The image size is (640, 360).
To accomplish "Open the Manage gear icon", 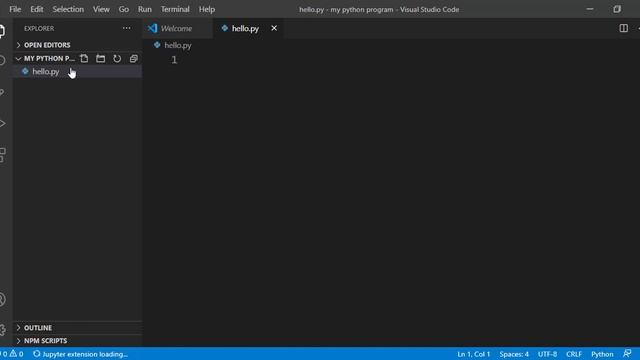I will point(2,330).
